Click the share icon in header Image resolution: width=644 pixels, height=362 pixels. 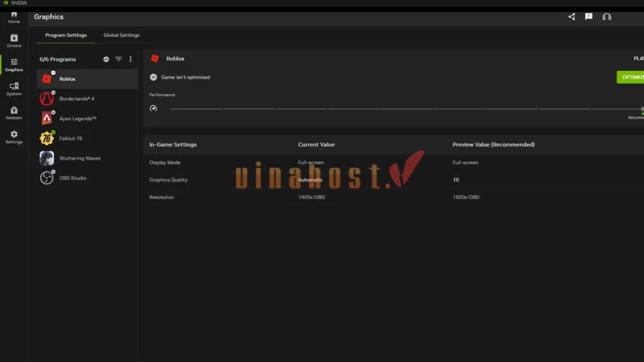(x=572, y=17)
